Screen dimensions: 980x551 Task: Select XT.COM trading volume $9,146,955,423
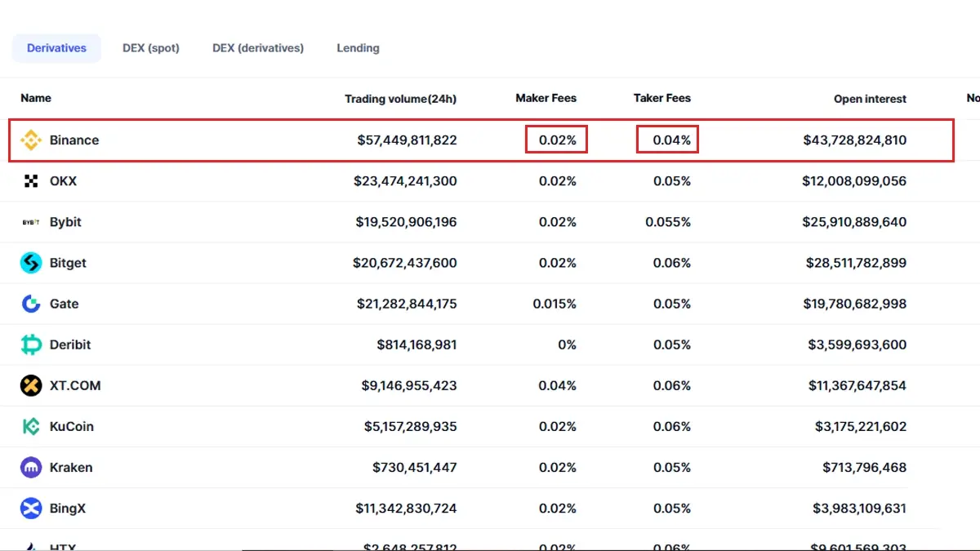[409, 385]
